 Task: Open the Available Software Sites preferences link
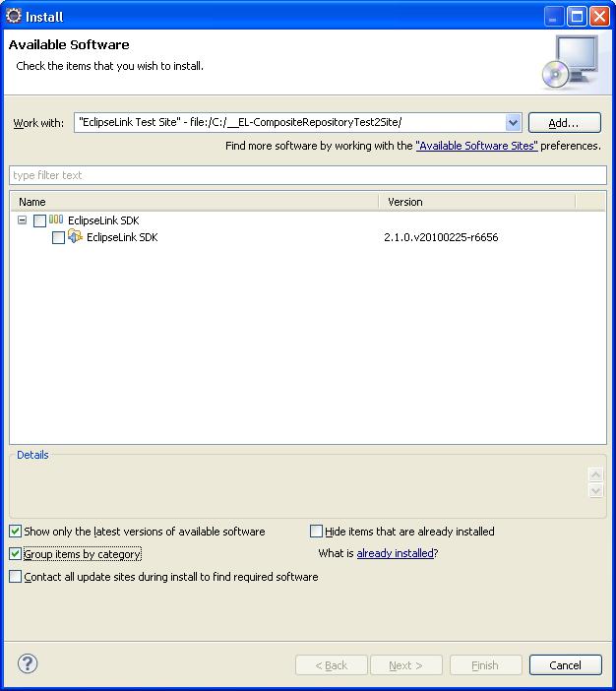(x=476, y=146)
